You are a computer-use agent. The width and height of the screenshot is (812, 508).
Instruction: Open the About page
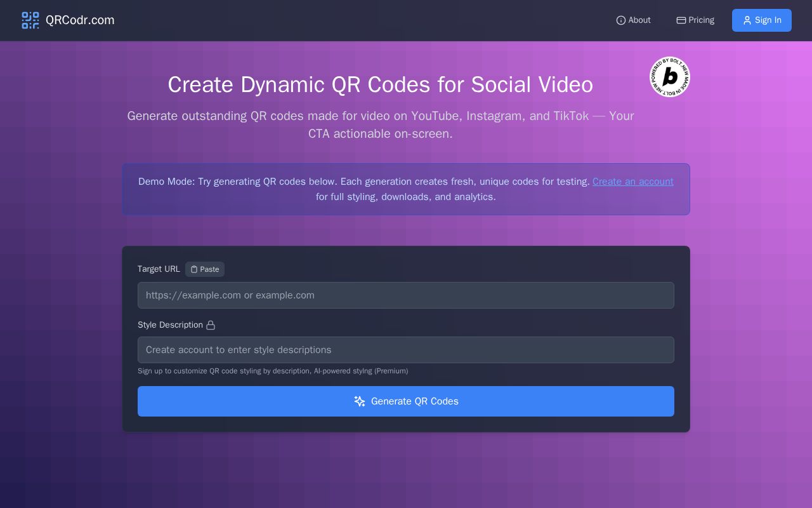pyautogui.click(x=633, y=20)
